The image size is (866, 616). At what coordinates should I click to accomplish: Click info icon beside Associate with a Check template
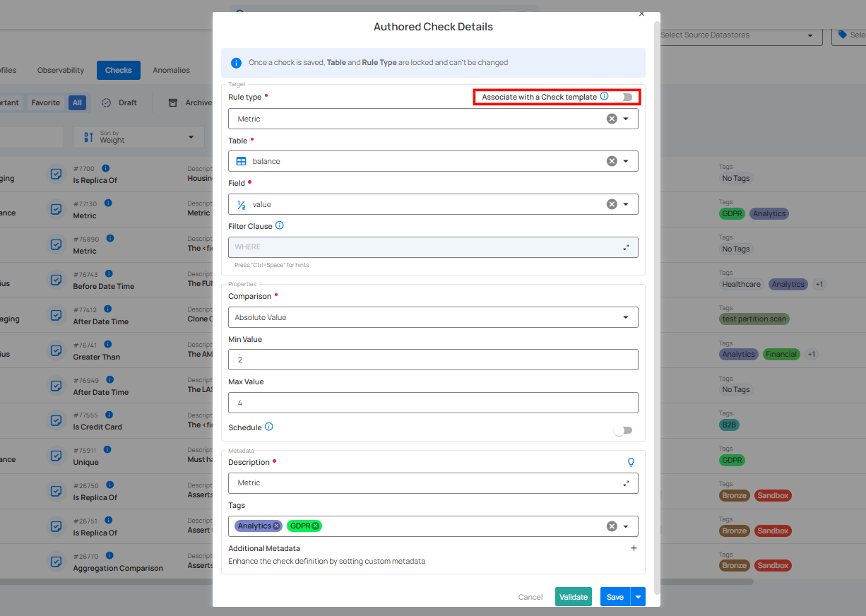pyautogui.click(x=605, y=96)
